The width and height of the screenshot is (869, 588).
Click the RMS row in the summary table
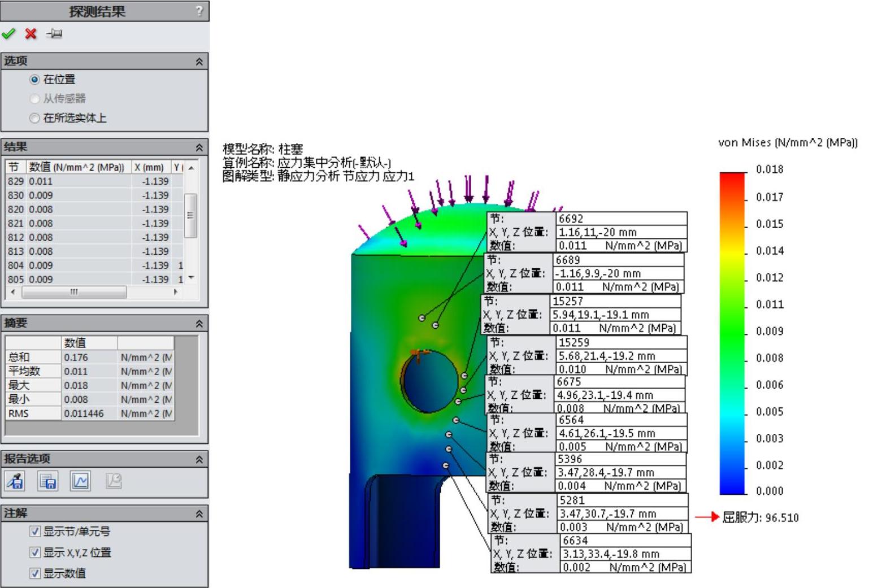(90, 413)
